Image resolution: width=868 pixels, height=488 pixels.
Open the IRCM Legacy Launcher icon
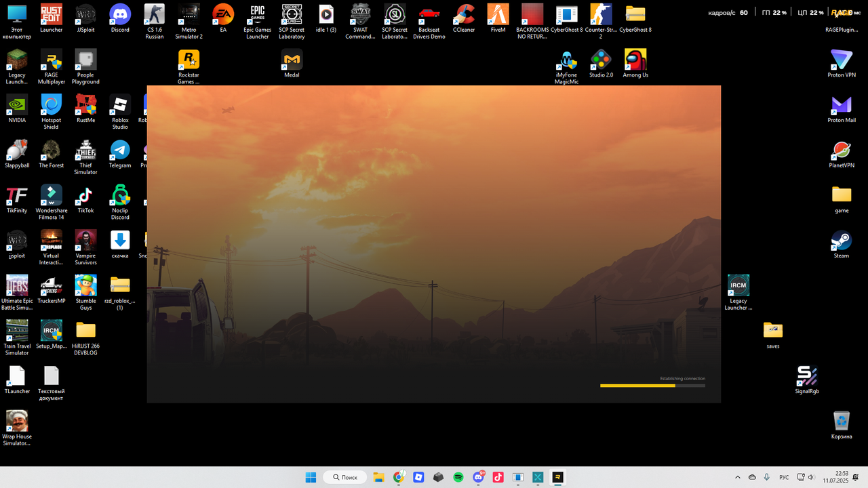coord(738,293)
